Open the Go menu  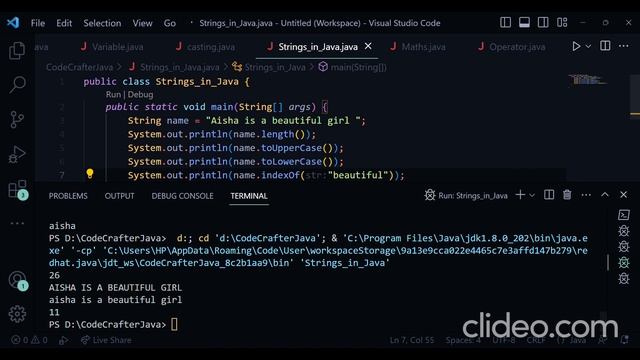click(x=170, y=23)
